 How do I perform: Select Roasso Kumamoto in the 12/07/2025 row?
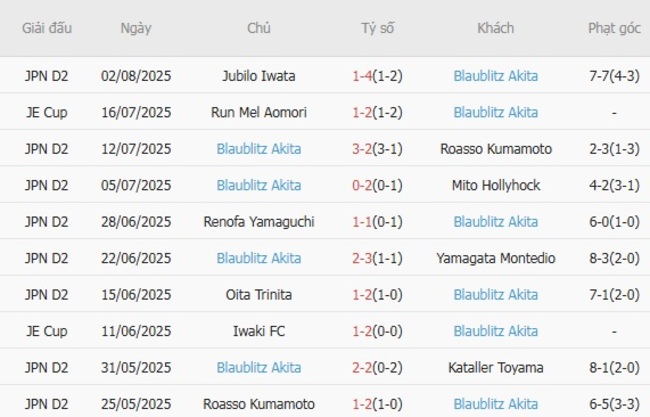click(x=495, y=149)
